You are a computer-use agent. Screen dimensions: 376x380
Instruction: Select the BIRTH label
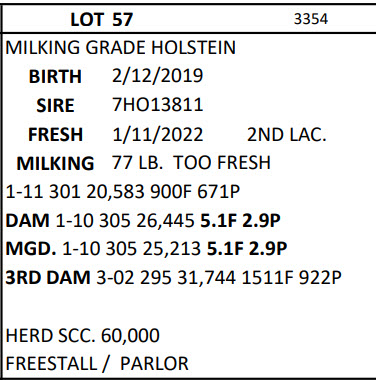[55, 76]
